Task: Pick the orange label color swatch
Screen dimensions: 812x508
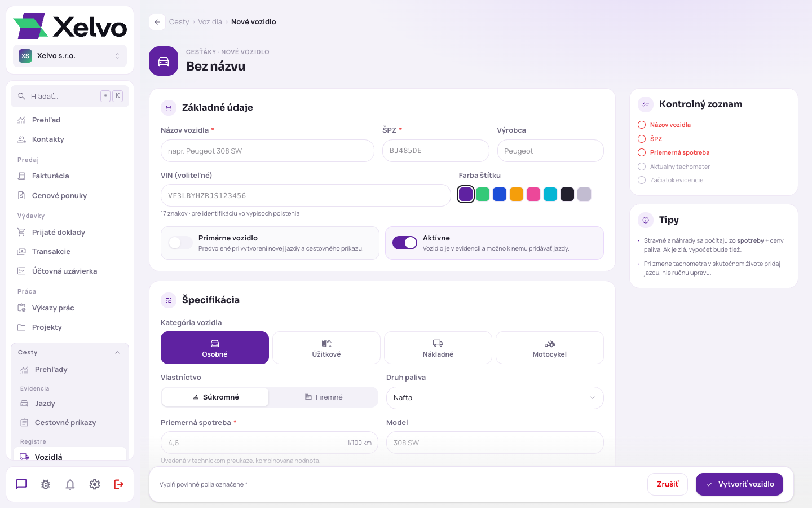Action: pos(517,194)
